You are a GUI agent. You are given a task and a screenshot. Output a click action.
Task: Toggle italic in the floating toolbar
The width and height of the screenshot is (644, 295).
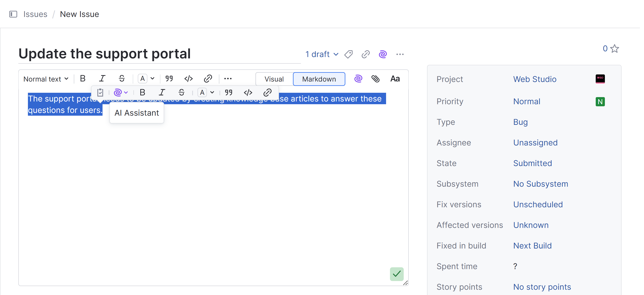point(162,93)
